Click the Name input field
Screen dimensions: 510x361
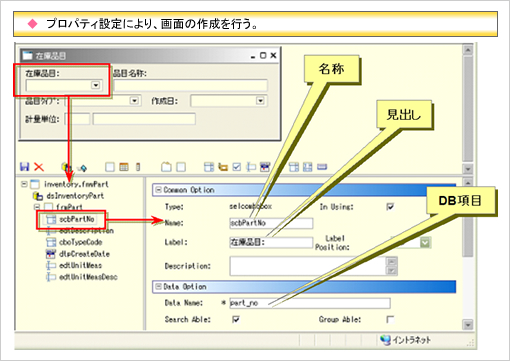point(271,223)
